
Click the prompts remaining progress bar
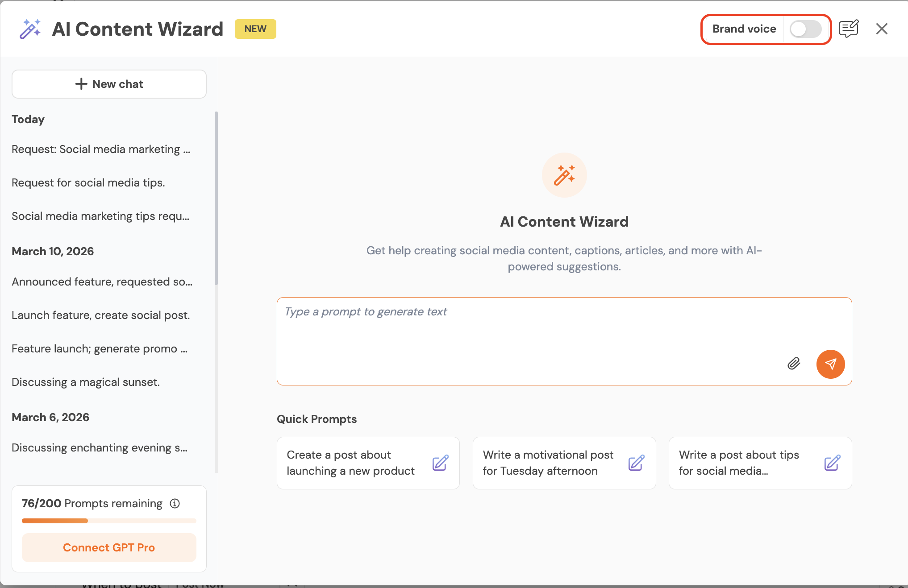pos(109,521)
